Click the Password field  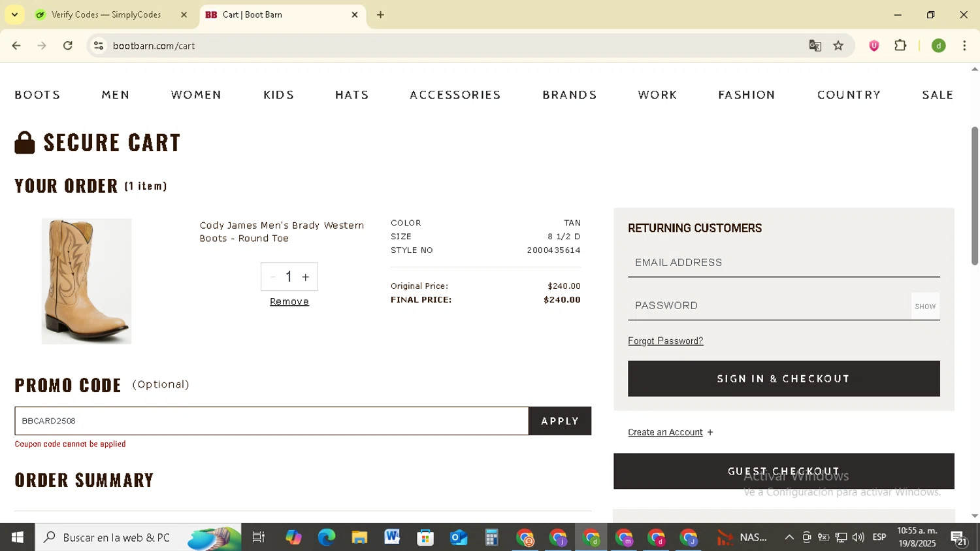click(769, 306)
